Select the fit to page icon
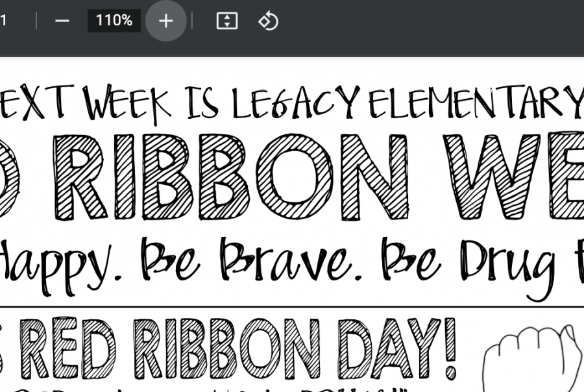584x392 pixels. pyautogui.click(x=227, y=21)
